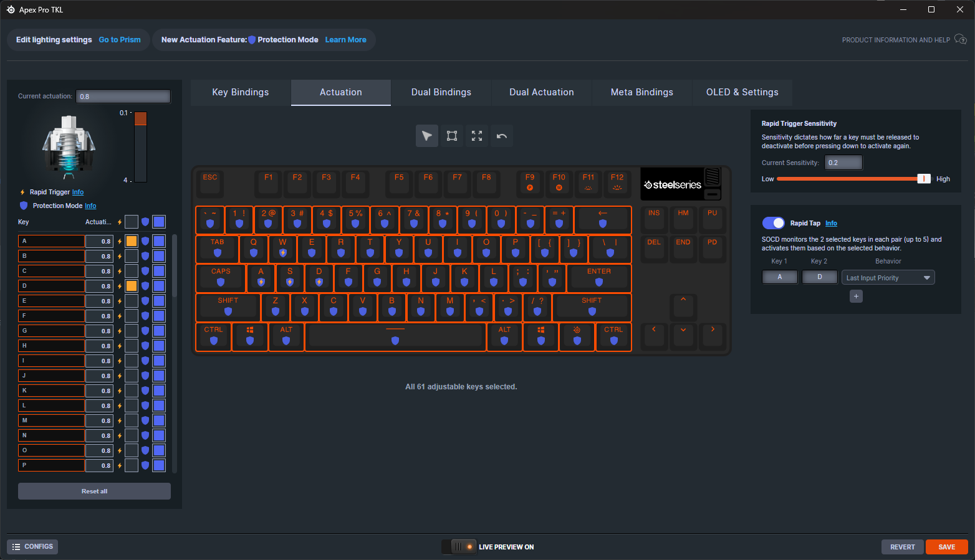The width and height of the screenshot is (975, 560).
Task: Switch to the Dual Actuation tab
Action: click(541, 92)
